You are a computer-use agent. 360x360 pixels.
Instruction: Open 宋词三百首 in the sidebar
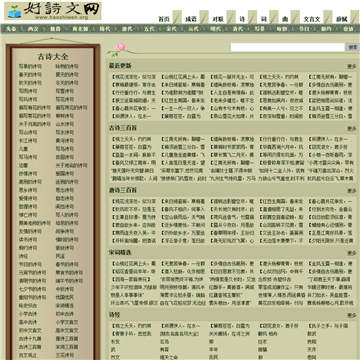coord(67,347)
